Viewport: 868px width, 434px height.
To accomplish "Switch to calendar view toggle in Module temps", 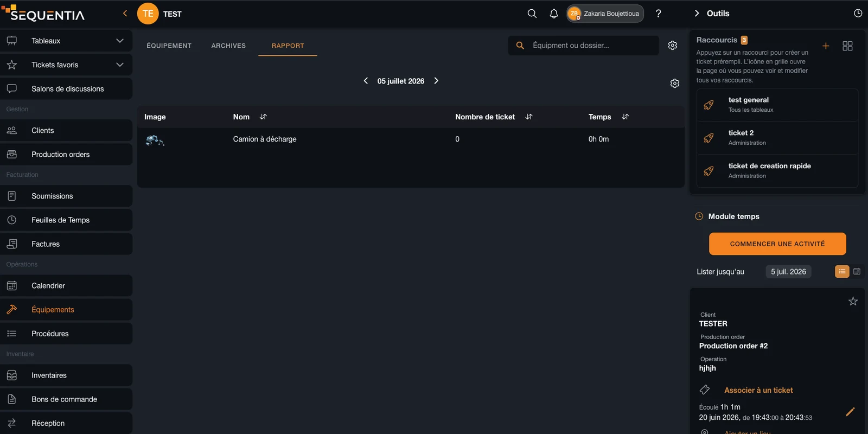I will pyautogui.click(x=857, y=271).
